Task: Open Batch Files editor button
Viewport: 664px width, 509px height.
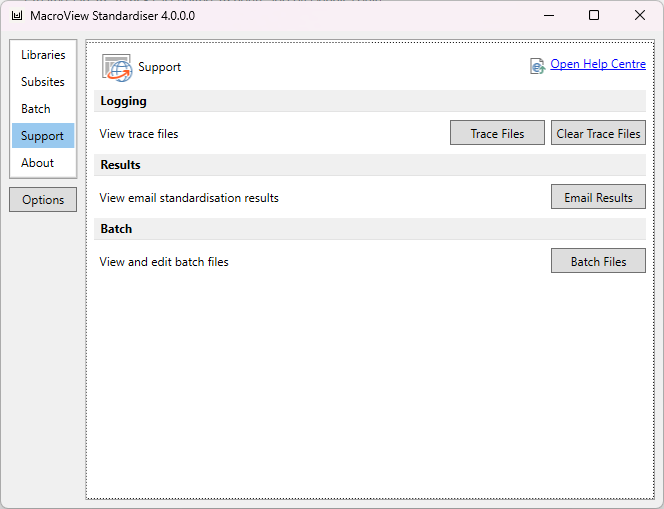Action: 598,260
